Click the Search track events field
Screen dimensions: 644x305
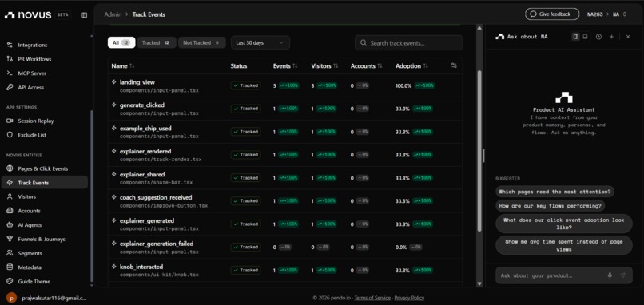tap(408, 42)
